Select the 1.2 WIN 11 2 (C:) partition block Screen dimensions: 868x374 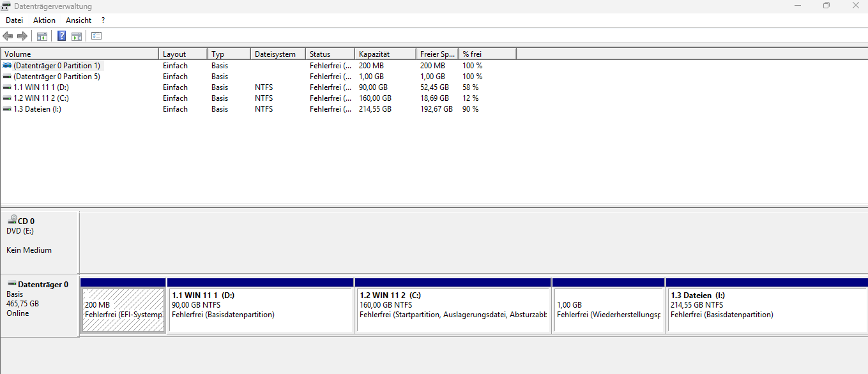click(453, 310)
